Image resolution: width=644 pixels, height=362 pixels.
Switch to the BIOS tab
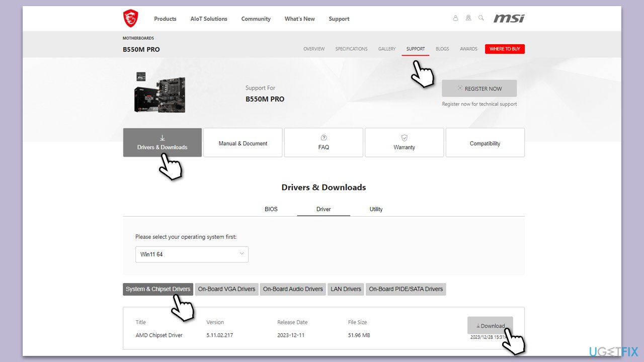click(x=271, y=209)
